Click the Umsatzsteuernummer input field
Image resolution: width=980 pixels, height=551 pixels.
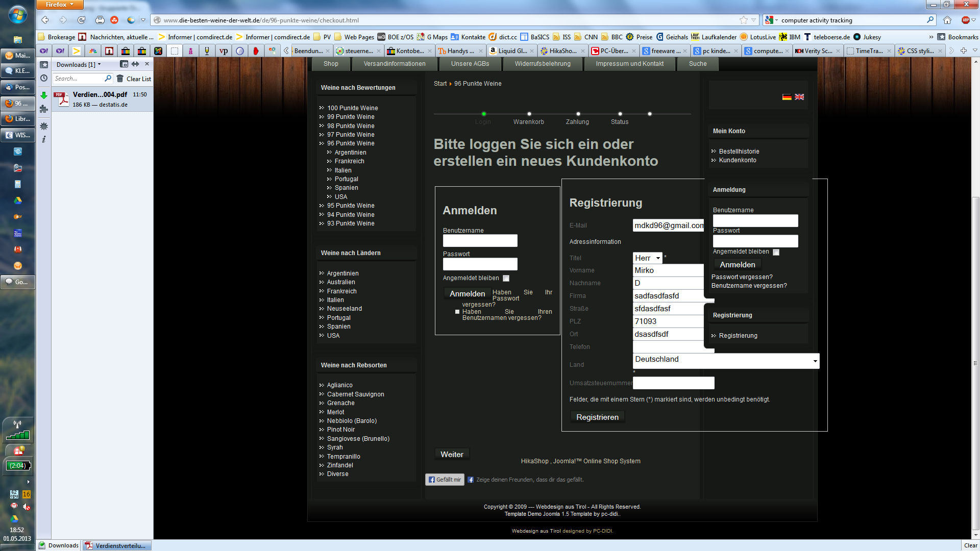point(673,383)
